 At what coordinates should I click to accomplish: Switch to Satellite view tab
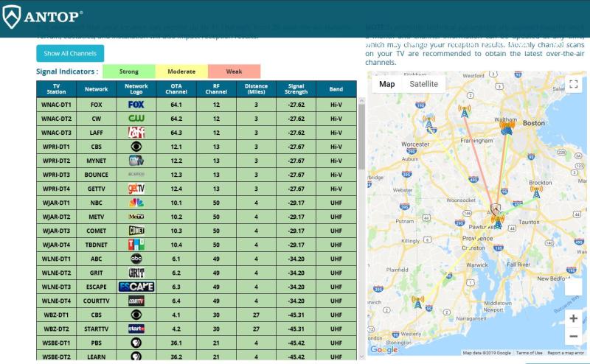pos(423,84)
